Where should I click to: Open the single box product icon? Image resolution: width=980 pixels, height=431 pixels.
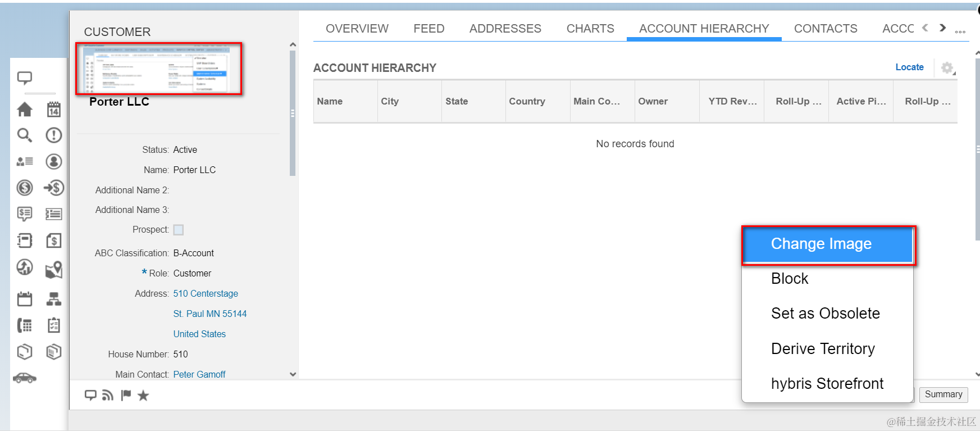click(x=25, y=352)
